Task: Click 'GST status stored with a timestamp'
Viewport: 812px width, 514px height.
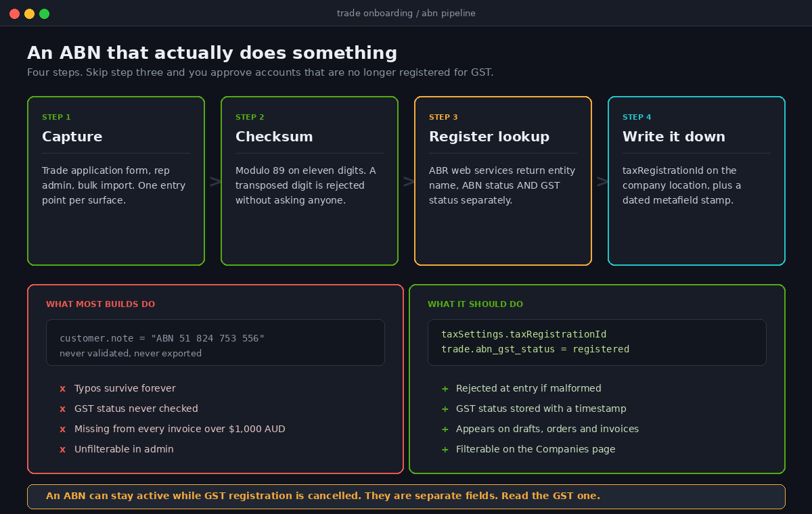Action: [541, 408]
